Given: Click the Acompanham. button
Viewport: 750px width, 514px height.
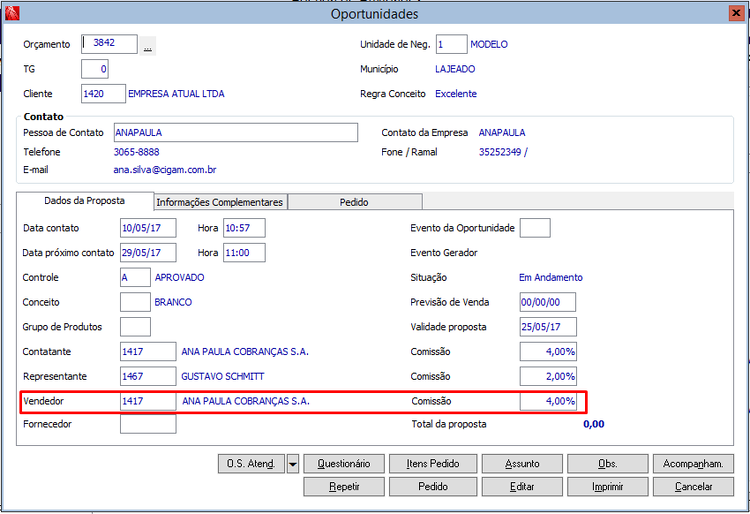Looking at the screenshot, I should pos(693,464).
